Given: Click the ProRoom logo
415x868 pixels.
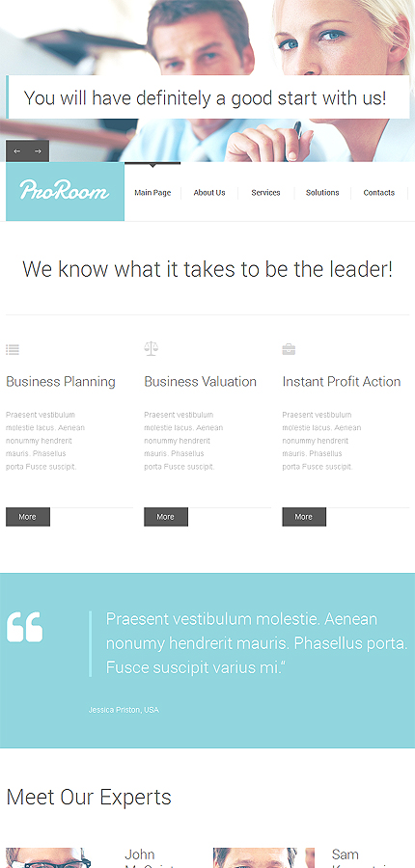Looking at the screenshot, I should click(x=65, y=192).
